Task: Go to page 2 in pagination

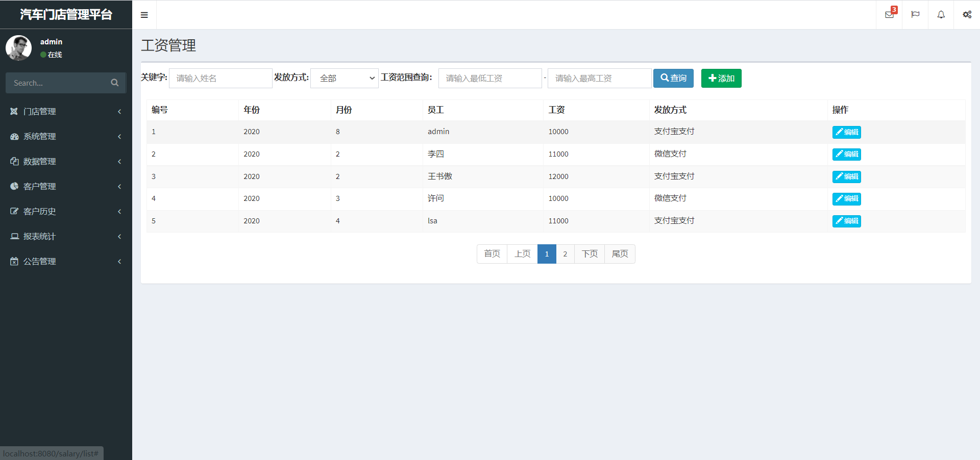Action: [565, 254]
